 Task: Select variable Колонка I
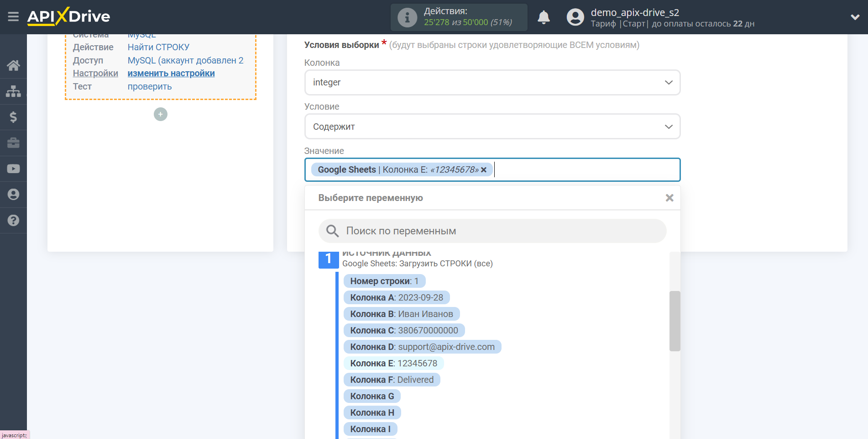[370, 429]
